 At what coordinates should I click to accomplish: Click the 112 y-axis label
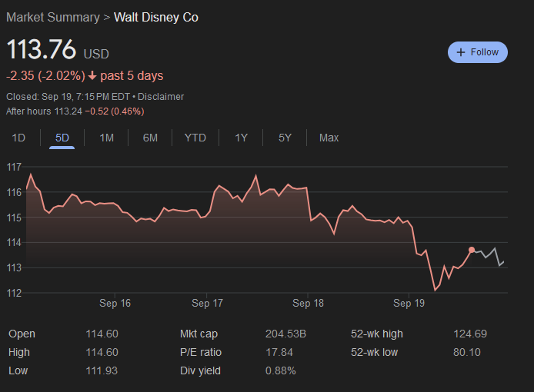tap(14, 293)
